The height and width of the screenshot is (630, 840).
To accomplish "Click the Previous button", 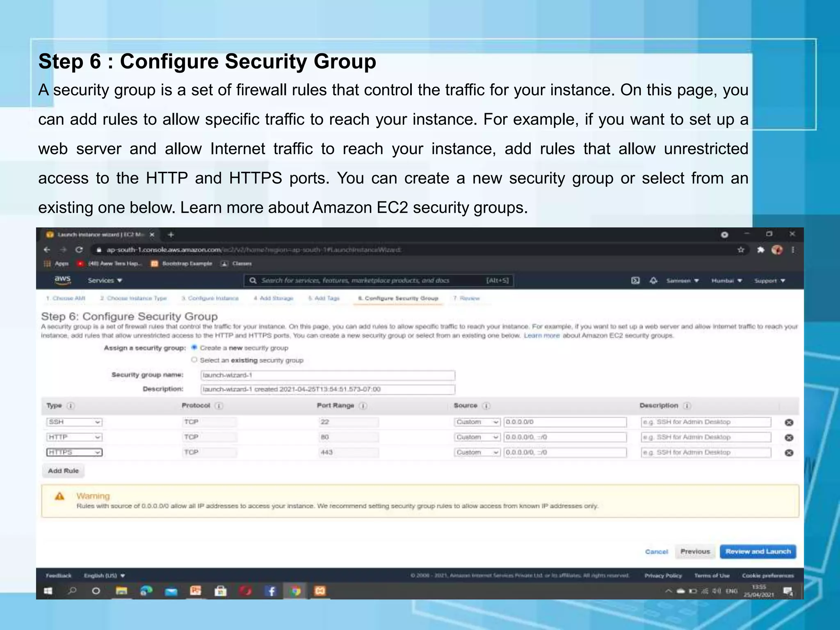I will tap(695, 552).
